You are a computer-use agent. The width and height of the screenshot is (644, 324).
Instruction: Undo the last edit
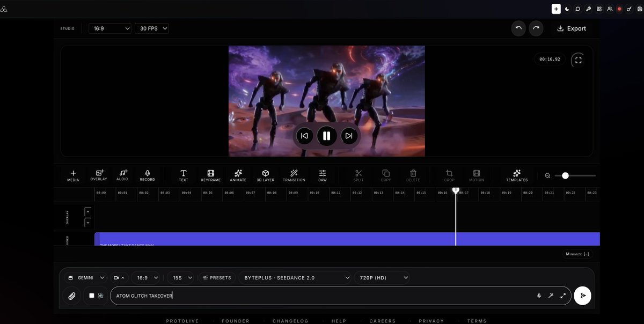tap(518, 28)
